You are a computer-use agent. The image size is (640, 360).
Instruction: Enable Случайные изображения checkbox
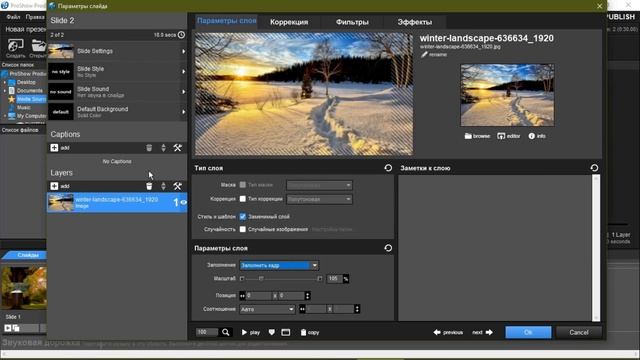click(243, 229)
